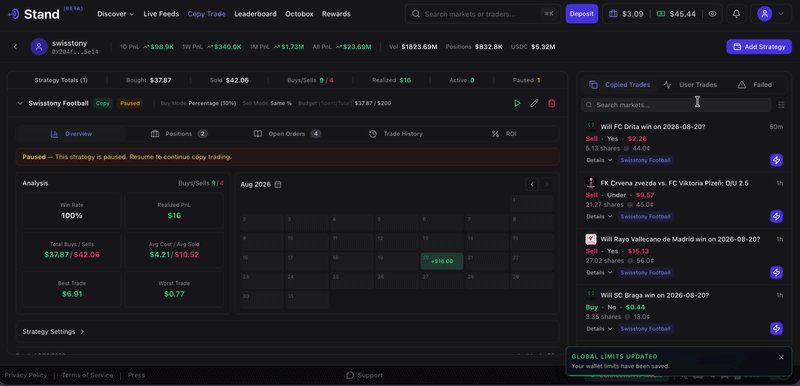
Task: Open Leaderboard page
Action: click(x=256, y=14)
